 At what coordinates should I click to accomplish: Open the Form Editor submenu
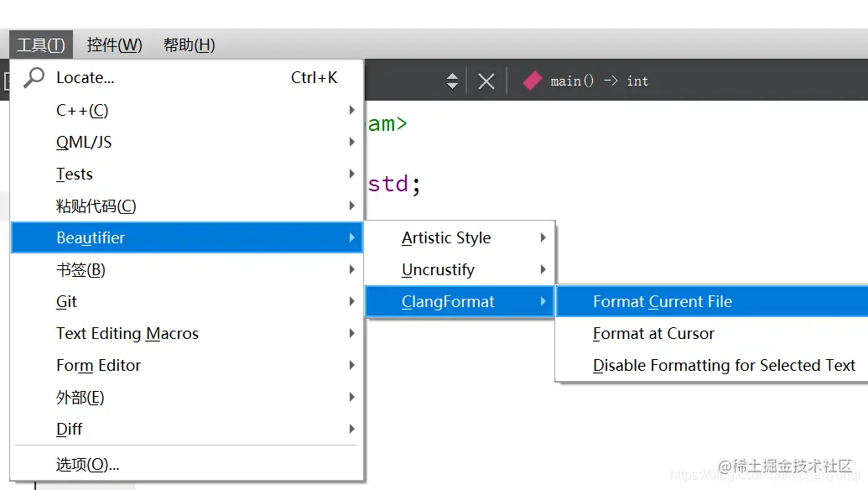click(187, 366)
